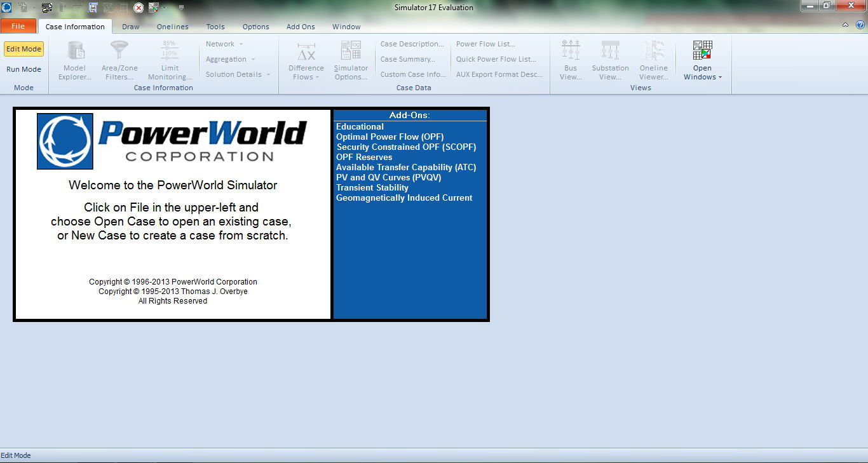The image size is (868, 463).
Task: Click Available Transfer Capability (ATC) entry
Action: (x=406, y=167)
